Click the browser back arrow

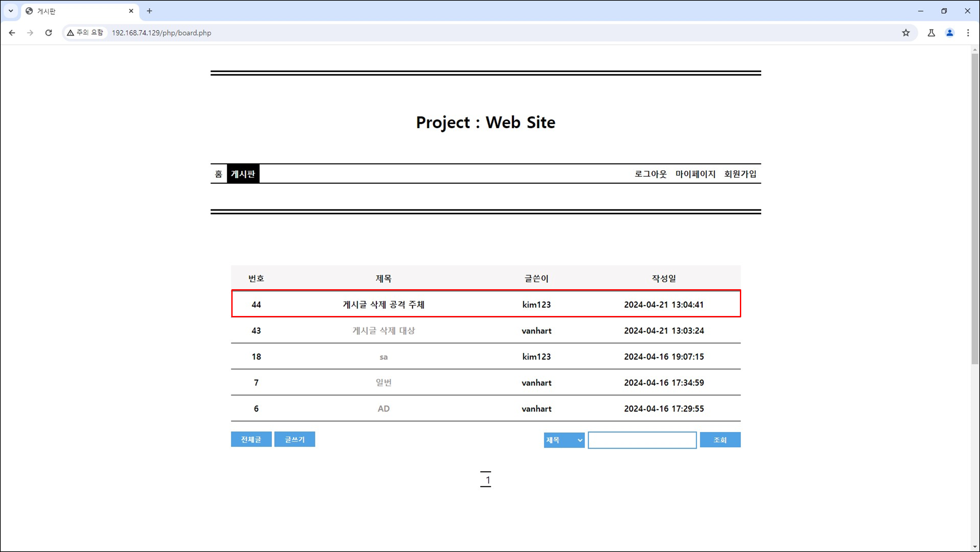[12, 33]
